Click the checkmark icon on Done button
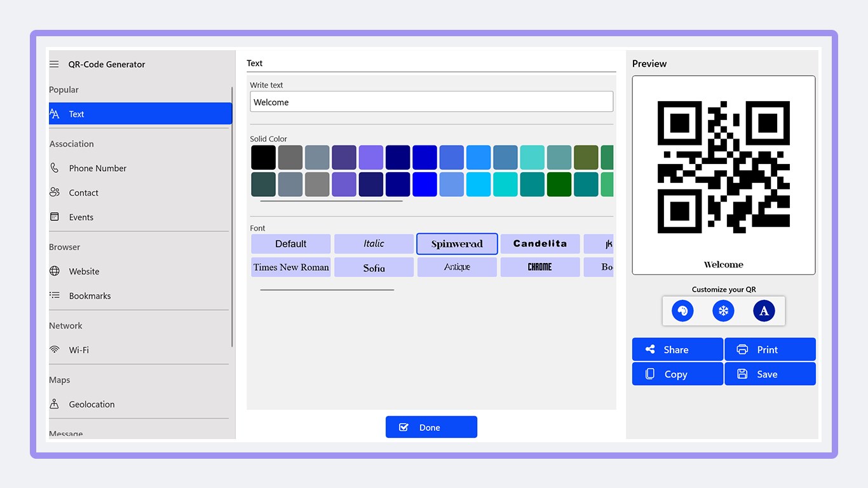Screen dimensions: 868x488 [403, 428]
